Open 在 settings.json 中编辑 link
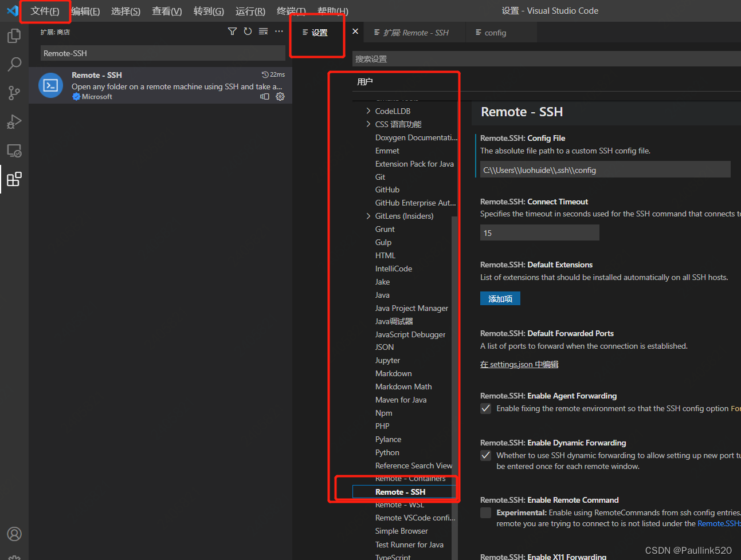The height and width of the screenshot is (560, 741). pyautogui.click(x=519, y=364)
